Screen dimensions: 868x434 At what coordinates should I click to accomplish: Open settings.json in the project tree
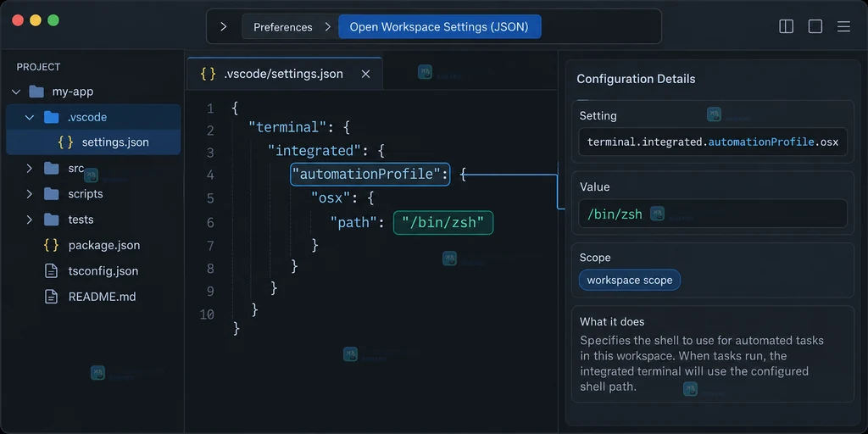(x=115, y=142)
